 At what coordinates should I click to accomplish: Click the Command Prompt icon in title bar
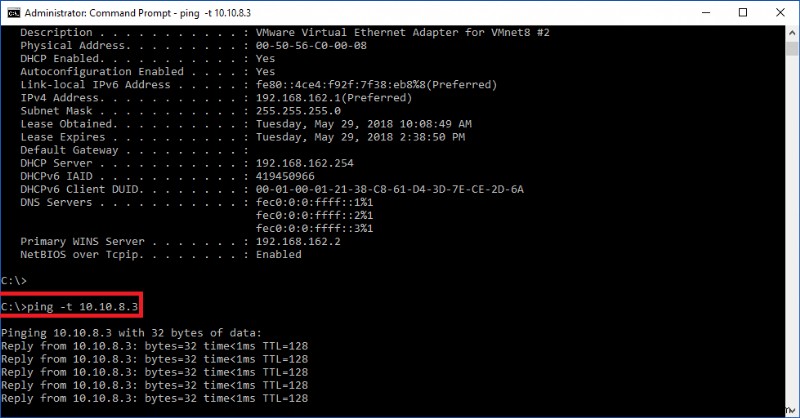click(11, 12)
